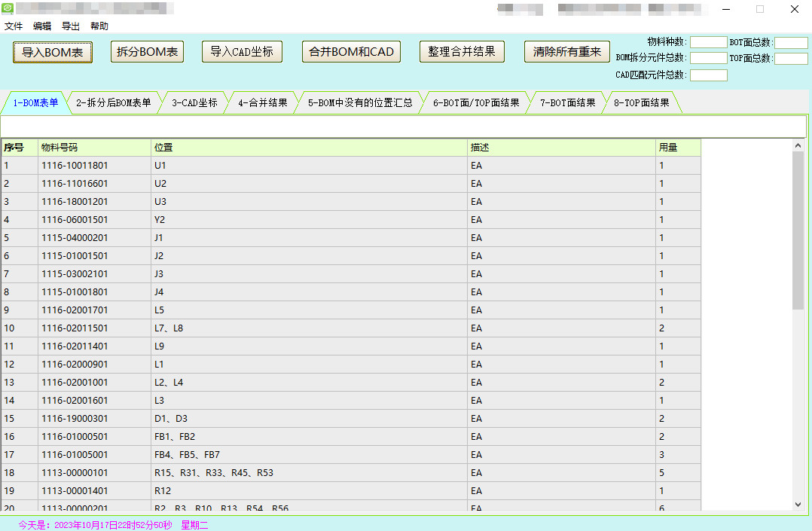The height and width of the screenshot is (531, 812).
Task: Select the 5-BOM中没有的位置汇总 tab
Action: (x=360, y=103)
